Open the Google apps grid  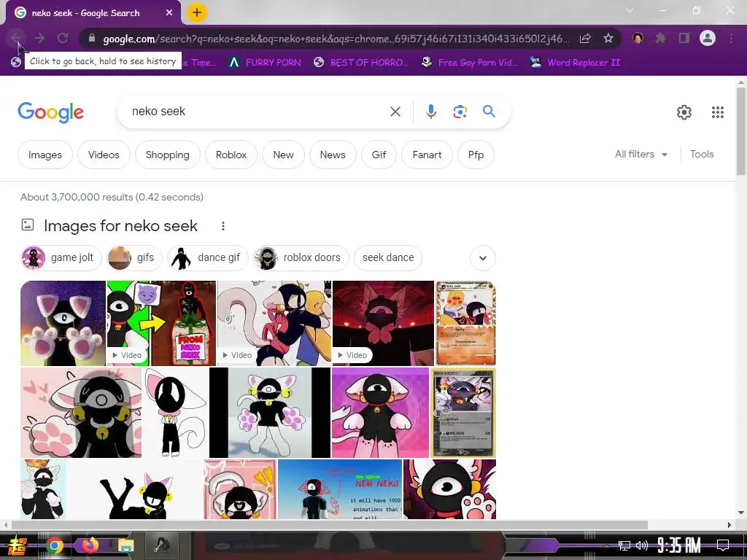coord(718,112)
